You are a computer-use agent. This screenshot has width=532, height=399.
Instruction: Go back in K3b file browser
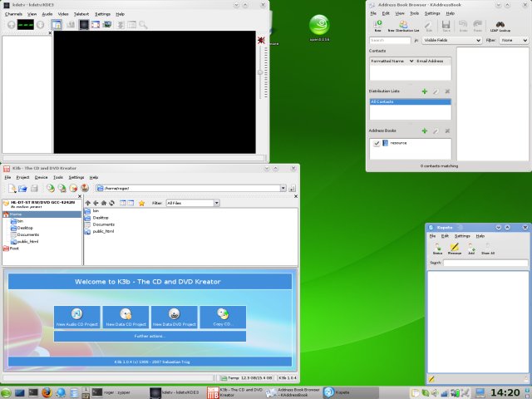click(x=96, y=203)
